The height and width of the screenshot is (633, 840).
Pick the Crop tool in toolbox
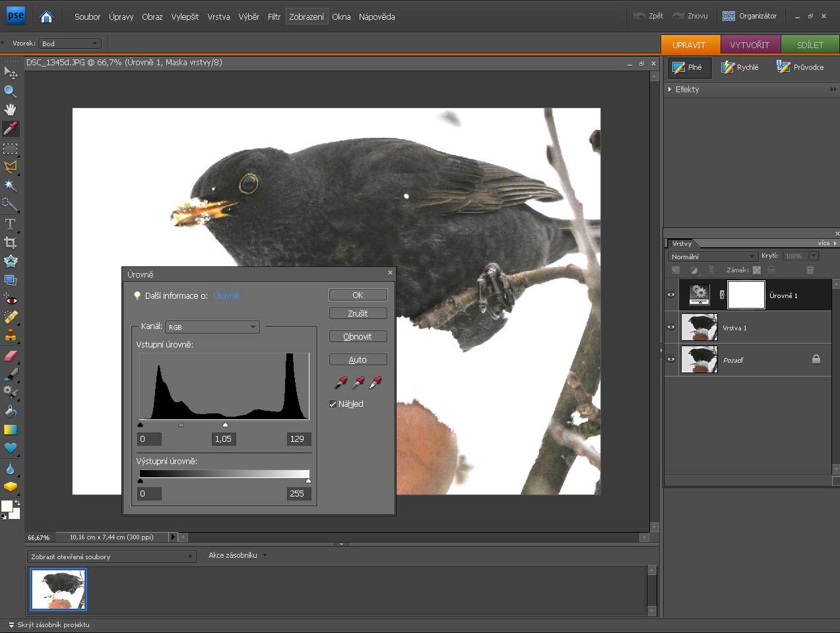click(10, 243)
